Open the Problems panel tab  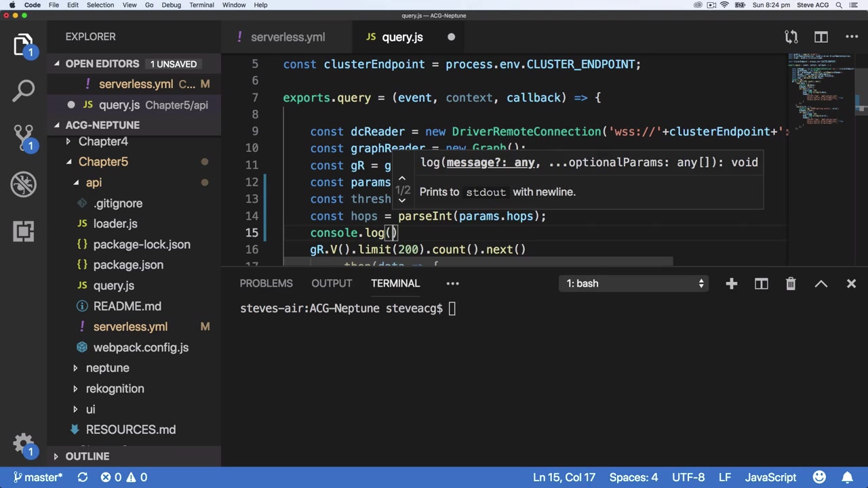266,283
